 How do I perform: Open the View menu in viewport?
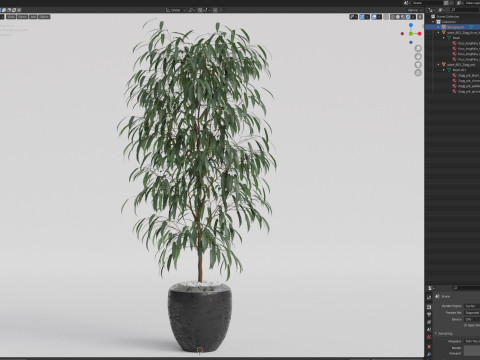11,17
